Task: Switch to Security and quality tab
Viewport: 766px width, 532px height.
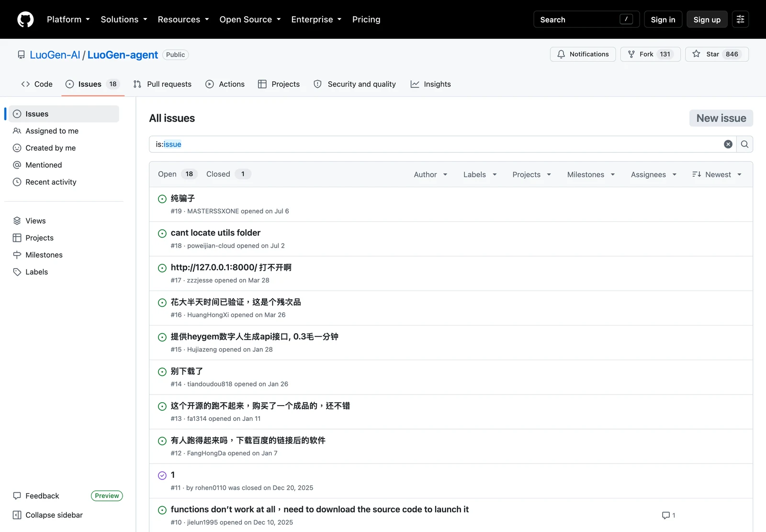Action: click(x=355, y=84)
